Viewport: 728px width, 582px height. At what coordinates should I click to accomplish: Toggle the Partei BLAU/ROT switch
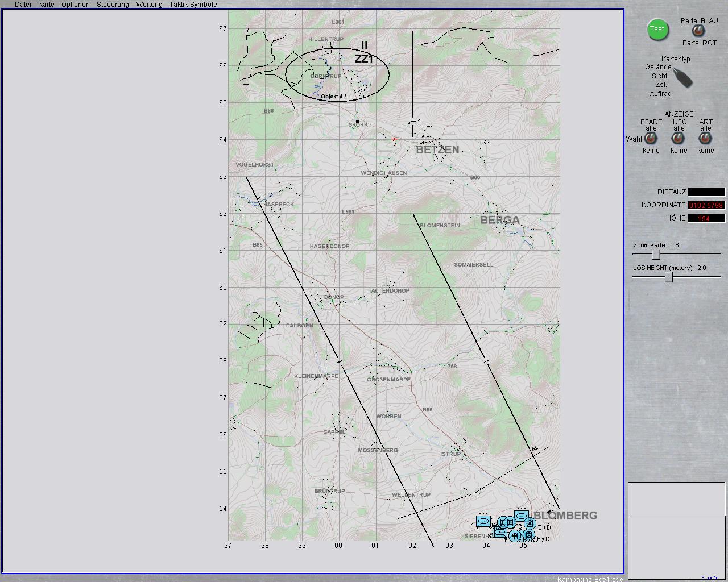pos(698,31)
